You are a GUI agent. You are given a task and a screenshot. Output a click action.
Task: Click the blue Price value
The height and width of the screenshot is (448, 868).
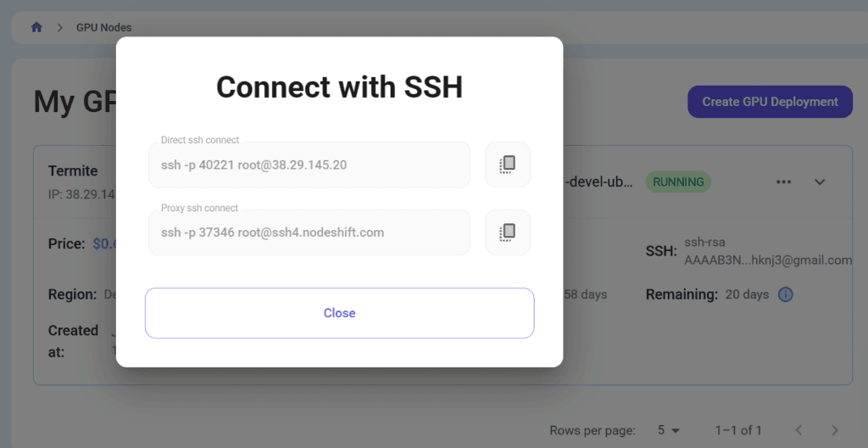[103, 244]
